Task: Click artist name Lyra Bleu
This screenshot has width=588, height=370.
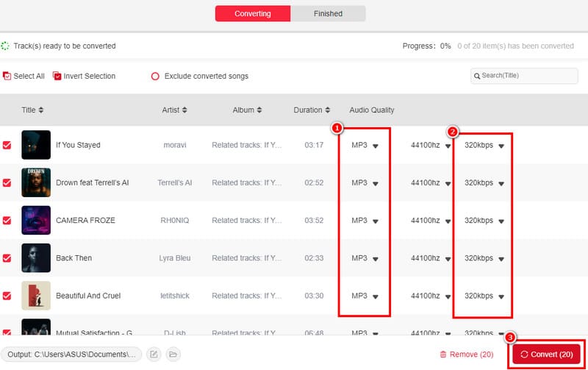Action: click(x=175, y=257)
